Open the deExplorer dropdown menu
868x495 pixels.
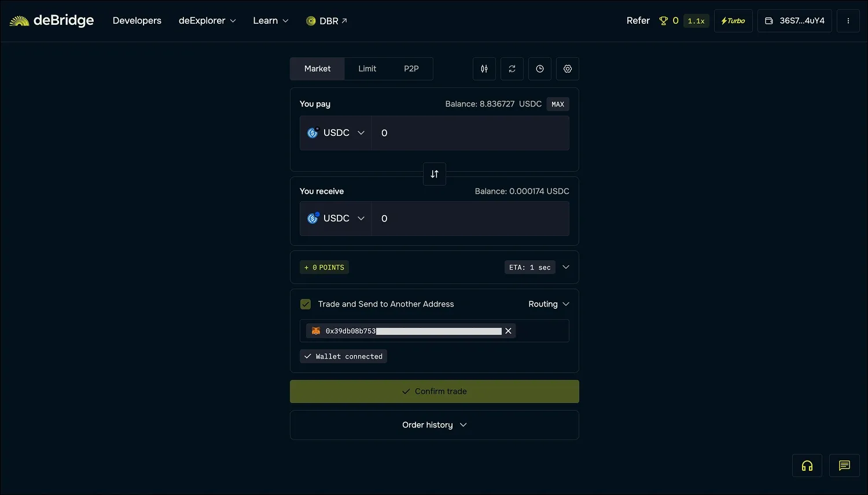(x=207, y=21)
